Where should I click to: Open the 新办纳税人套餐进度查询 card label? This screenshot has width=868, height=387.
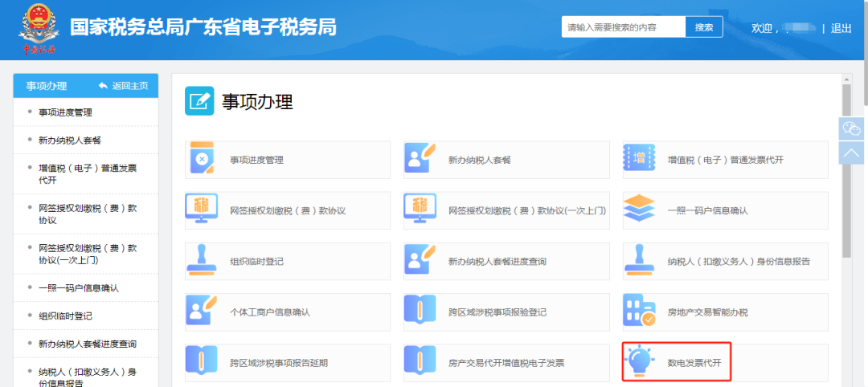497,262
